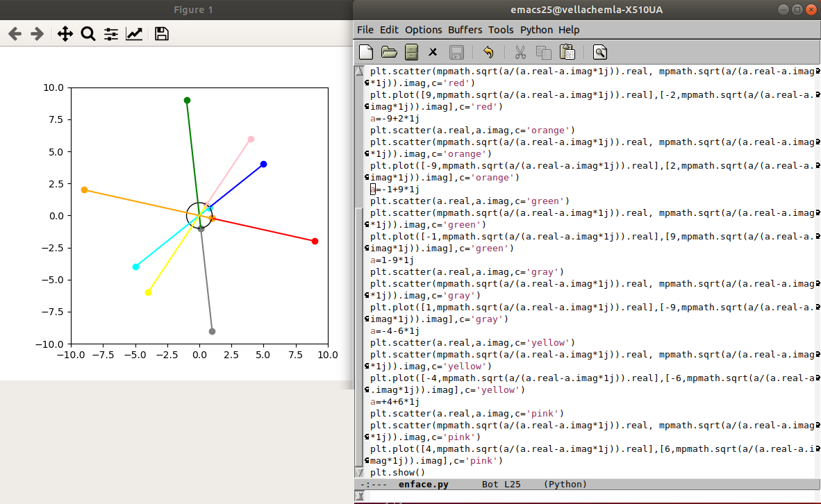This screenshot has height=504, width=821.
Task: Open the directory browser drawer icon
Action: (411, 52)
